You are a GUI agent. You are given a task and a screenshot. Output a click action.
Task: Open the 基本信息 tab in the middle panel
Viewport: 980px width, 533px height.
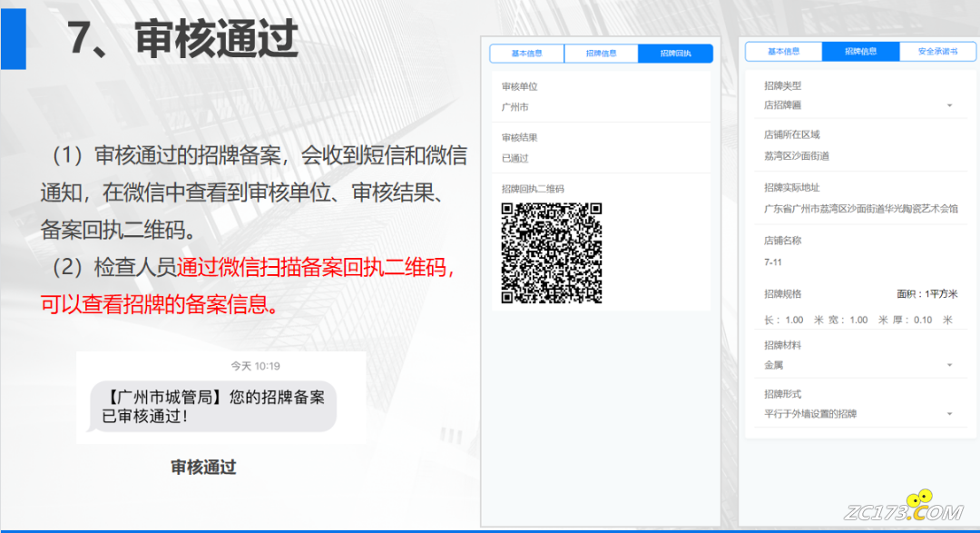527,54
